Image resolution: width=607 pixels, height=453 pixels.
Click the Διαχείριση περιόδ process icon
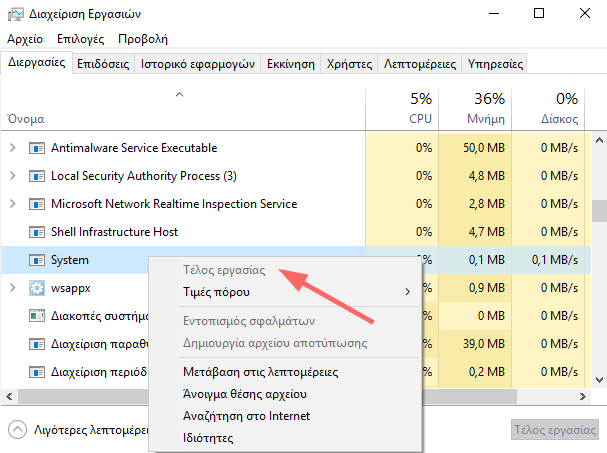coord(37,372)
